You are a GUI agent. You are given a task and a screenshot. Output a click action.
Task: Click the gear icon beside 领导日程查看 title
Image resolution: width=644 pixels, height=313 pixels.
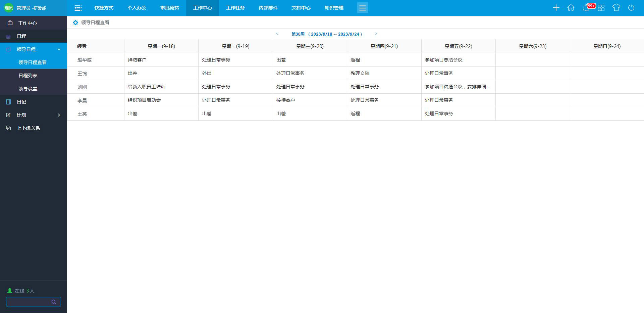click(x=75, y=23)
